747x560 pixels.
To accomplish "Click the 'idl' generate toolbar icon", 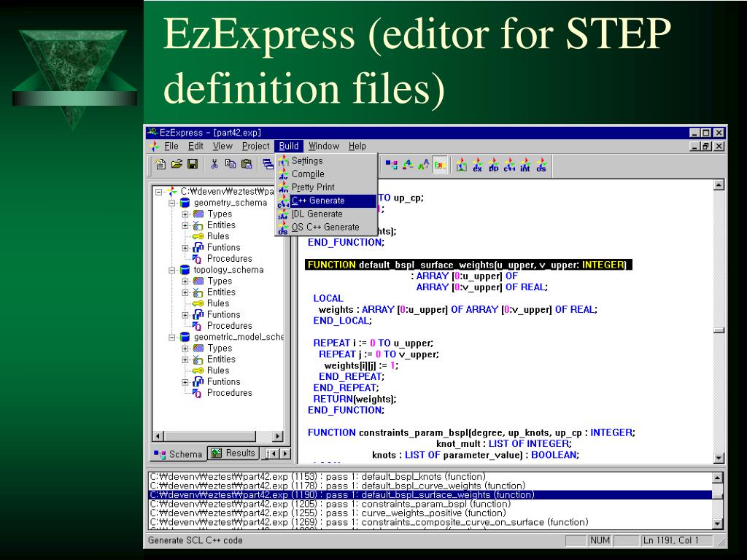I will pyautogui.click(x=525, y=166).
